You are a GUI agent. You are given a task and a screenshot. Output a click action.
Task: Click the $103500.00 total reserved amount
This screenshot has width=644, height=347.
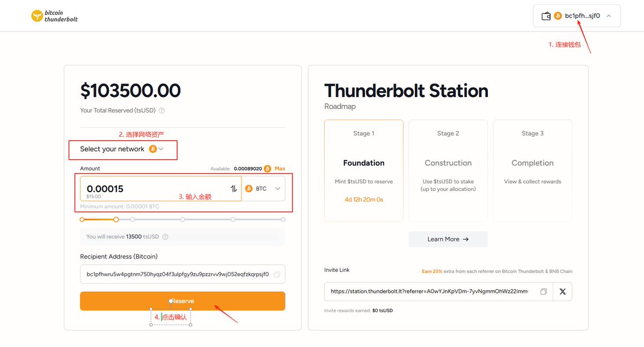click(130, 91)
